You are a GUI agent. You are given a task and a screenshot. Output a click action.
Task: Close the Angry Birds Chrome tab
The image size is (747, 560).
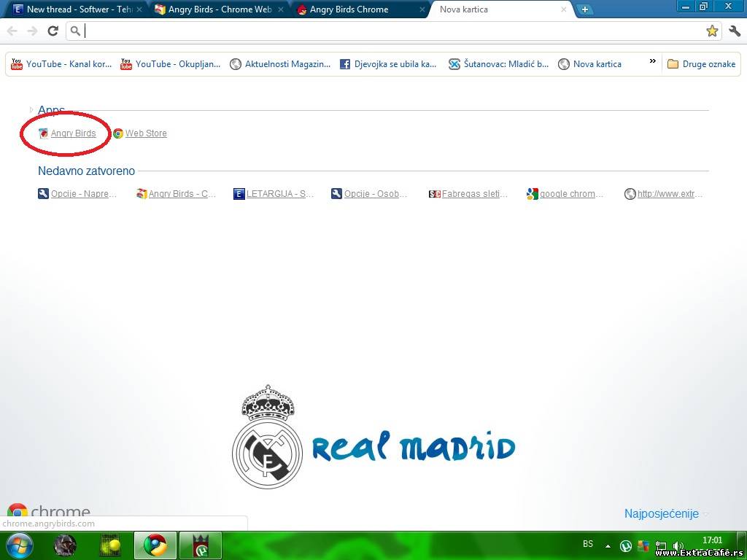(422, 9)
